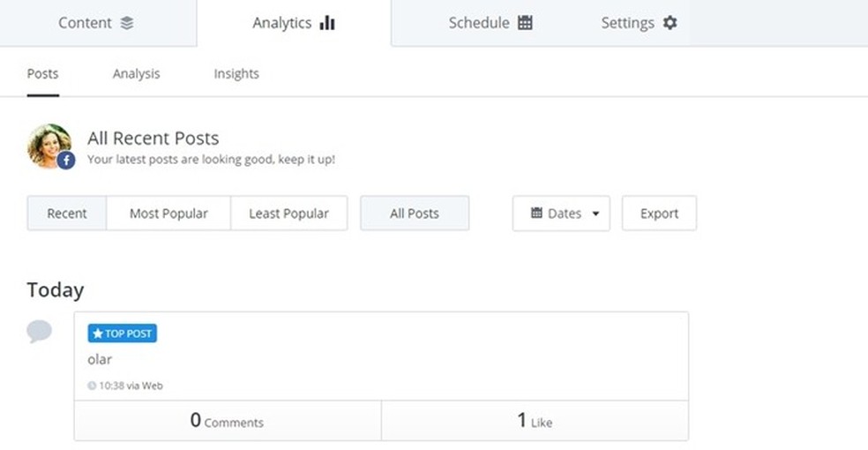The width and height of the screenshot is (868, 450).
Task: Click the Dates dropdown caret arrow
Action: (595, 214)
